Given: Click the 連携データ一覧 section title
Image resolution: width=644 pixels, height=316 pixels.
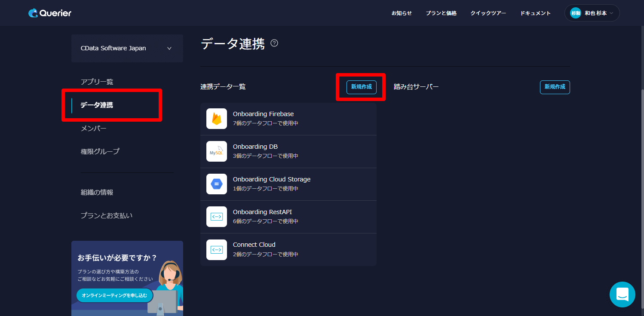Looking at the screenshot, I should (x=223, y=87).
